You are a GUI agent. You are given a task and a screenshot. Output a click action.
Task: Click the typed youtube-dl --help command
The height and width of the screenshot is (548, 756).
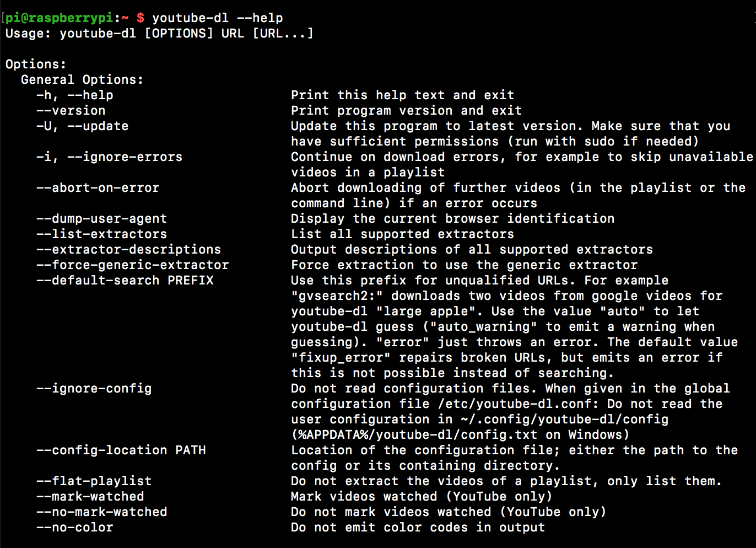[x=217, y=18]
